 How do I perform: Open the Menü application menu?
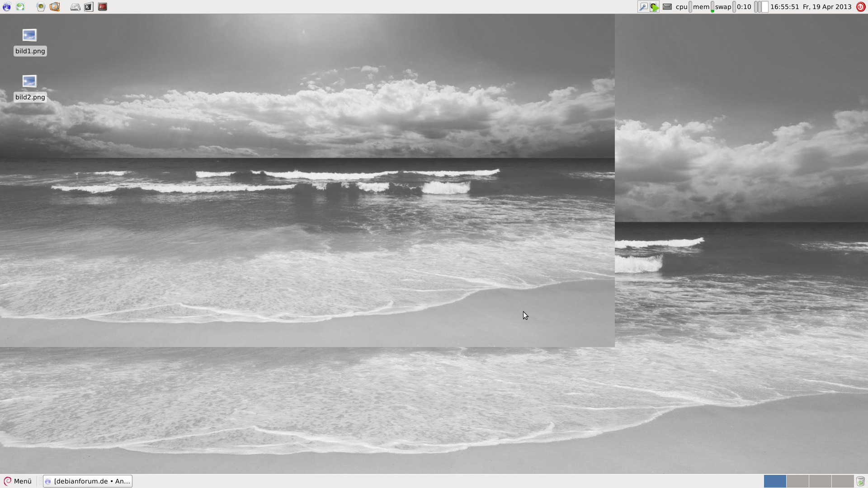pyautogui.click(x=18, y=481)
